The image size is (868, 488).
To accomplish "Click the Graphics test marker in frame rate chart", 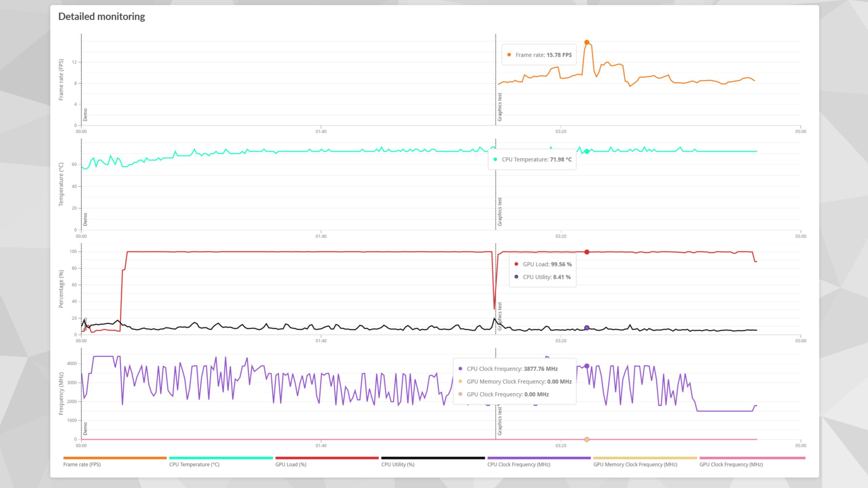I will pyautogui.click(x=500, y=107).
